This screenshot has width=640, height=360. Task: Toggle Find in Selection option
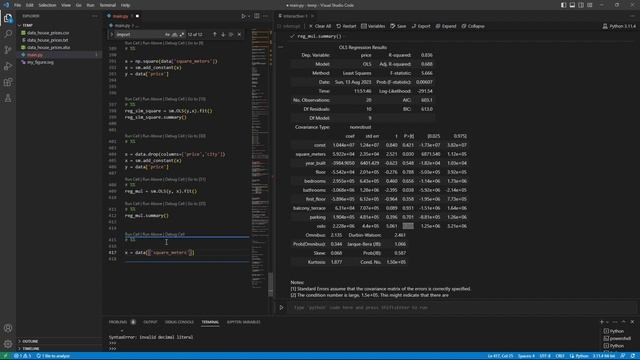[x=231, y=35]
